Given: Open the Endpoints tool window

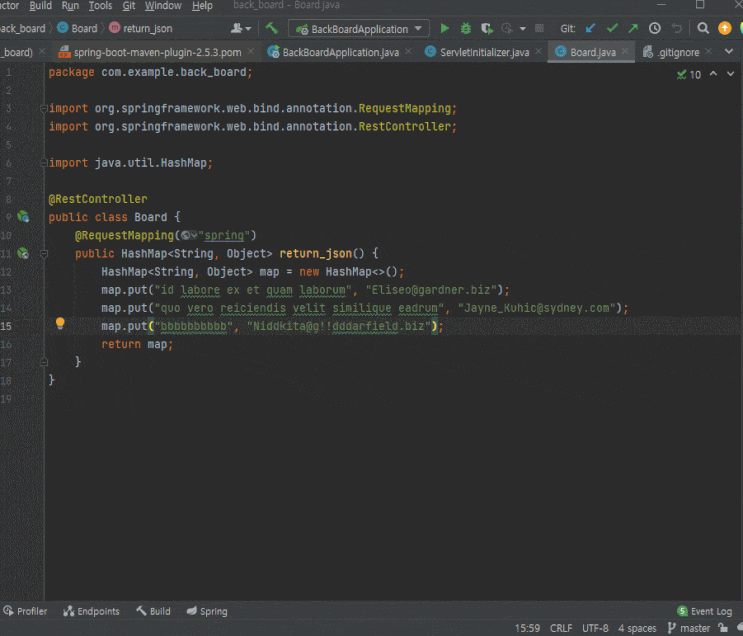Looking at the screenshot, I should (91, 611).
